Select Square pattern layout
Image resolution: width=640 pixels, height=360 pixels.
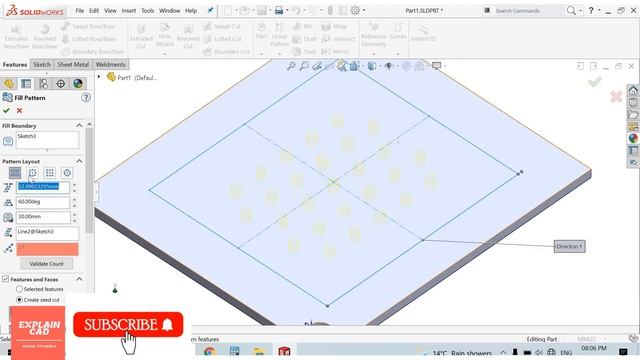(50, 173)
